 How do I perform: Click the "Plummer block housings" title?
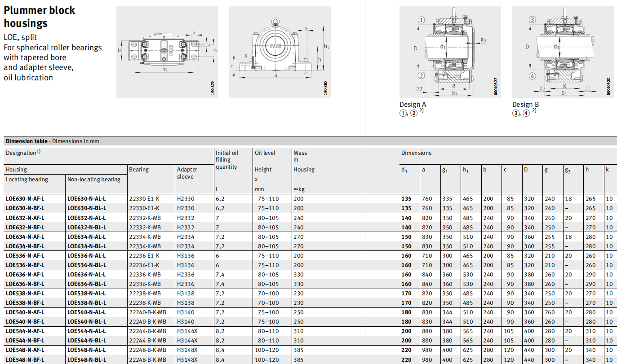click(x=40, y=17)
